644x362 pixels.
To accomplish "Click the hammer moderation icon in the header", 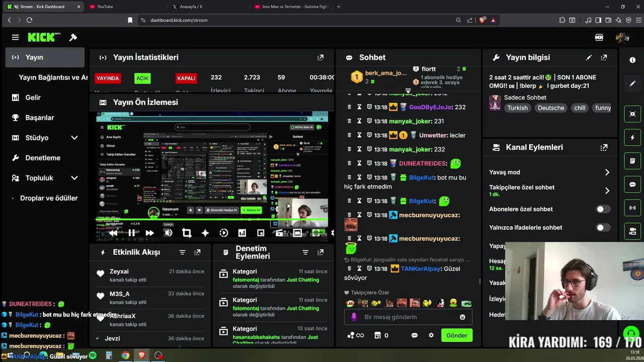I will tap(73, 37).
